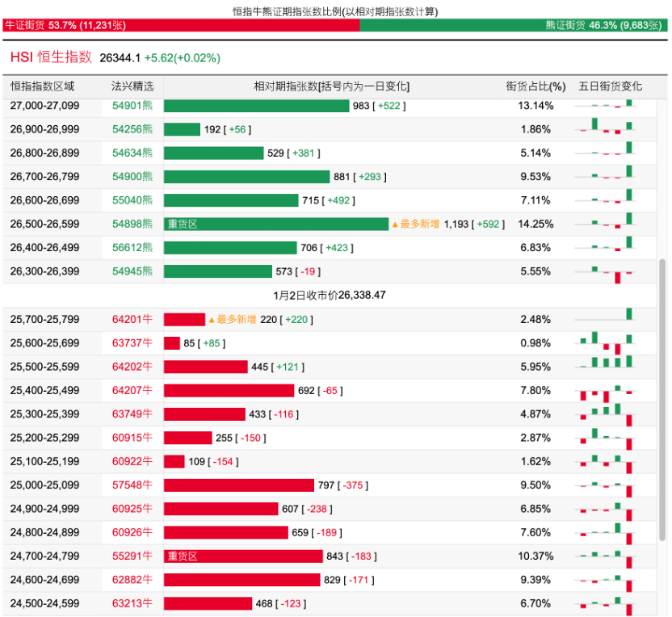Image resolution: width=672 pixels, height=617 pixels.
Task: Click the 街货占比(%) column header
Action: pos(535,86)
